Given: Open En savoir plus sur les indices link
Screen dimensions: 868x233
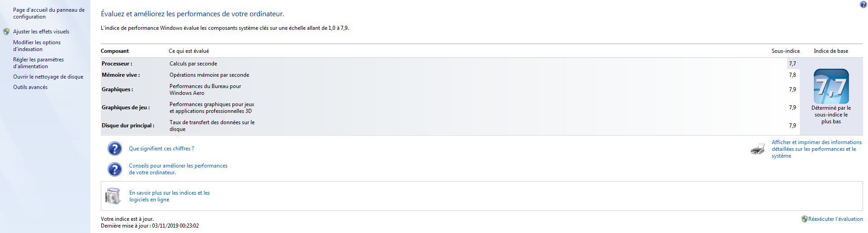Looking at the screenshot, I should coord(170,196).
